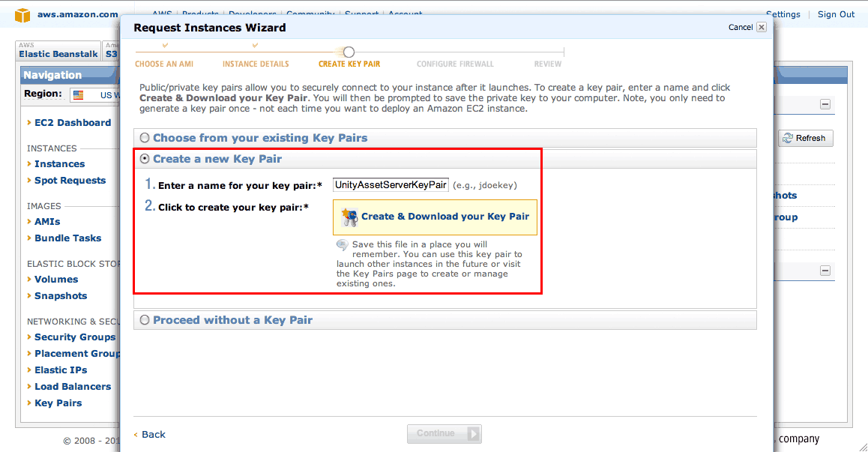The image size is (868, 452).
Task: Click the Review step label
Action: (x=547, y=64)
